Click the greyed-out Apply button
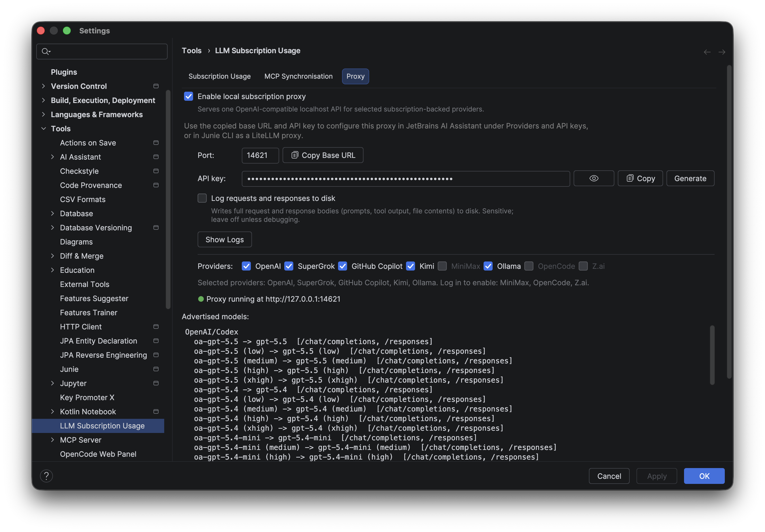This screenshot has height=532, width=765. (656, 476)
